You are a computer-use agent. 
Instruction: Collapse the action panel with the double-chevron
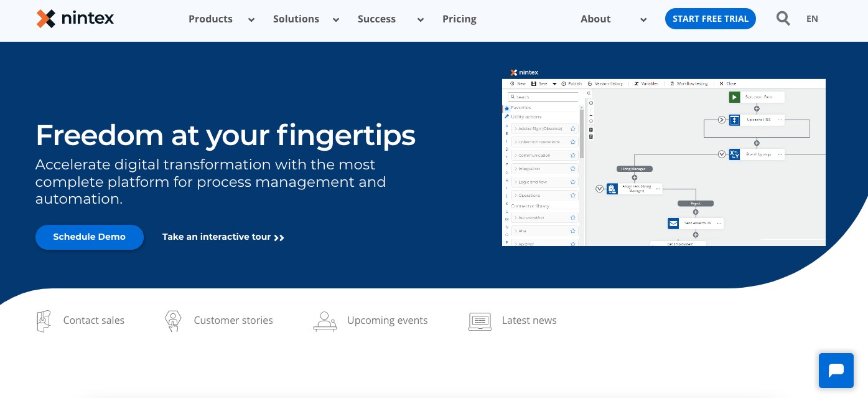[589, 93]
